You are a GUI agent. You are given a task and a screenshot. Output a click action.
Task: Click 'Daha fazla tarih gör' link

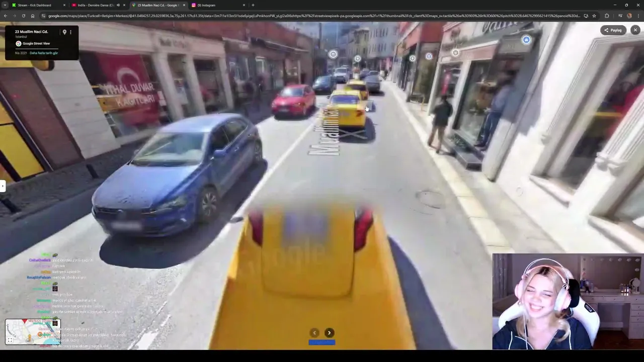(x=44, y=53)
